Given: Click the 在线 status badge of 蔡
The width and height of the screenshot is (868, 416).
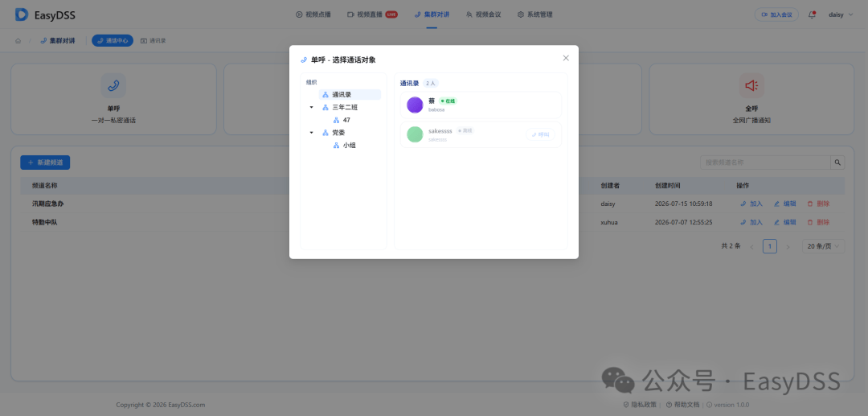Looking at the screenshot, I should tap(448, 101).
